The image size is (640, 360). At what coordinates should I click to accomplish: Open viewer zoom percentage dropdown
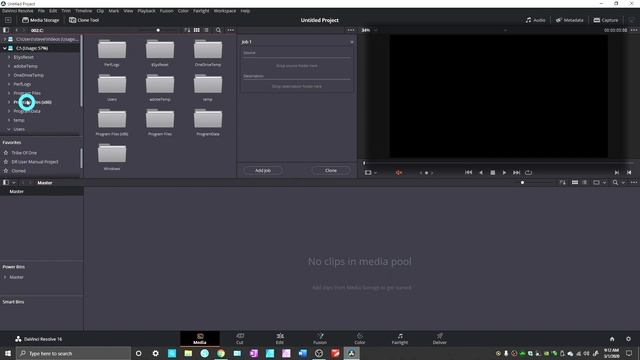[369, 30]
